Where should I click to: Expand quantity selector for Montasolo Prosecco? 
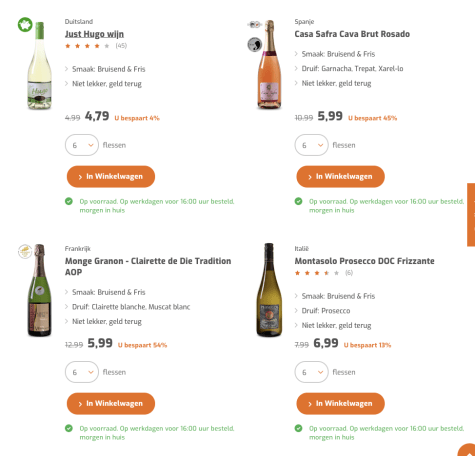[311, 372]
